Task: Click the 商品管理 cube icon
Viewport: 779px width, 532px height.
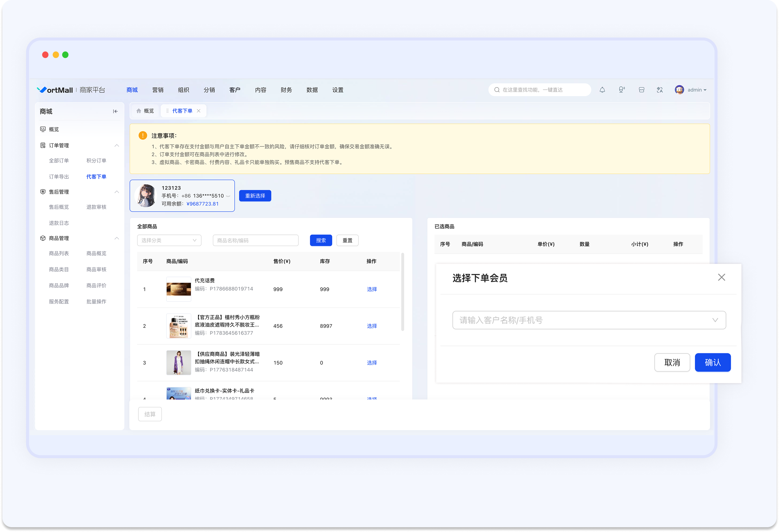Action: (x=43, y=238)
